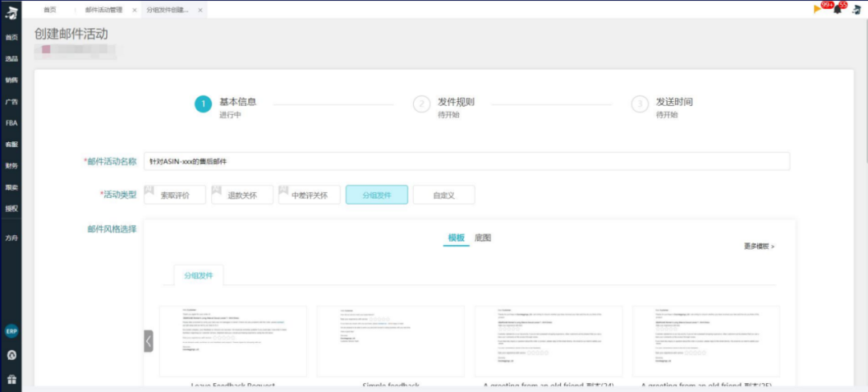This screenshot has height=392, width=868.
Task: Open the notification bell with 55 badge
Action: tap(837, 10)
